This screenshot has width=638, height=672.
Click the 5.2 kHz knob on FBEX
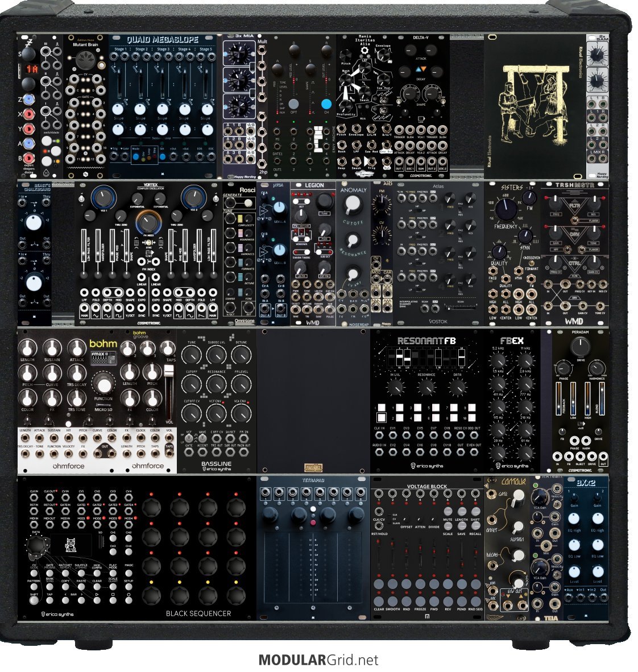click(x=498, y=361)
